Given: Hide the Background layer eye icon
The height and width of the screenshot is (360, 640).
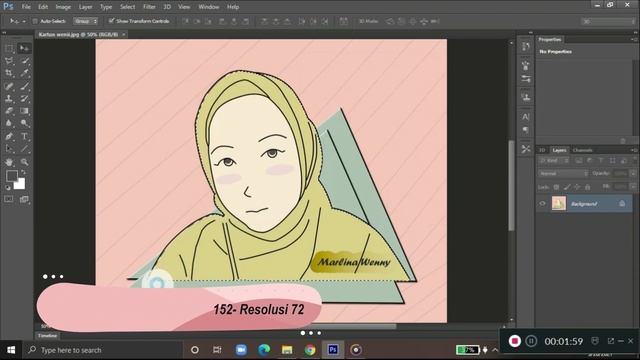Looking at the screenshot, I should click(x=542, y=203).
